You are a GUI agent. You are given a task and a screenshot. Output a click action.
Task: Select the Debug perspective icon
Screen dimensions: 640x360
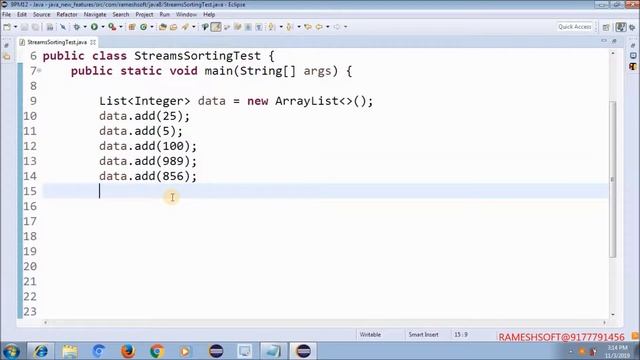coord(632,27)
